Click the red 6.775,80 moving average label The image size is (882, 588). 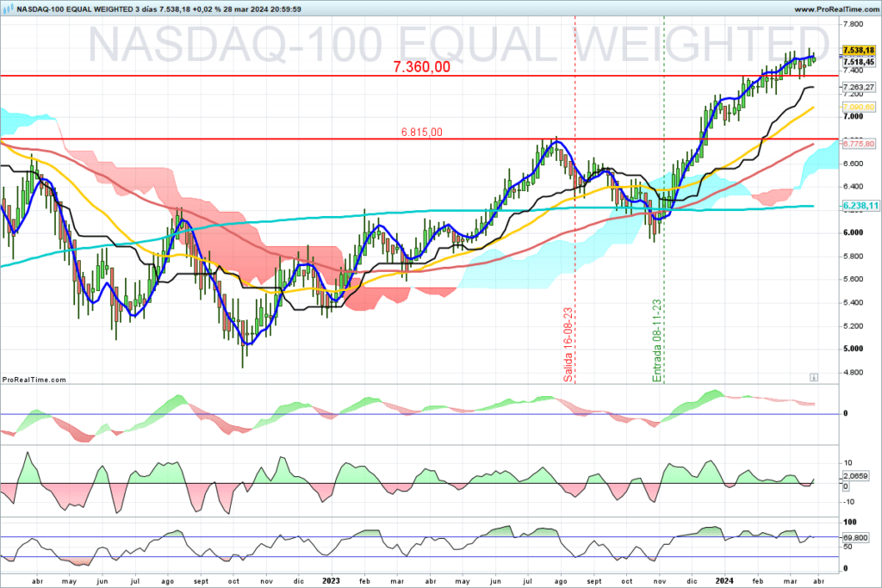click(859, 144)
